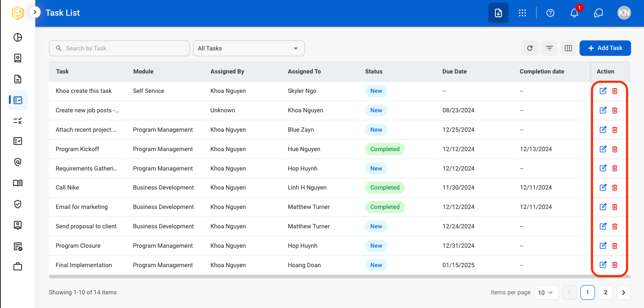This screenshot has height=308, width=644.
Task: Click the 'Call Nike' task name
Action: pos(67,187)
